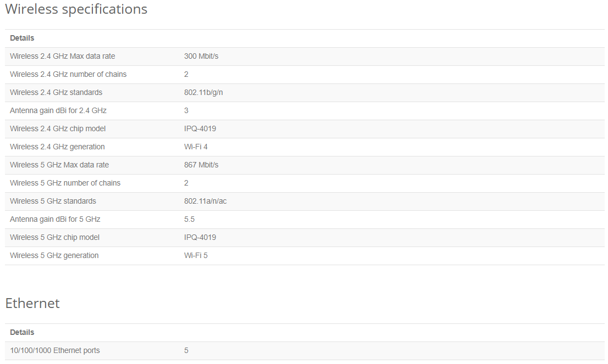Image resolution: width=608 pixels, height=364 pixels.
Task: Click Wireless 5 GHz number of chains label
Action: click(x=65, y=183)
